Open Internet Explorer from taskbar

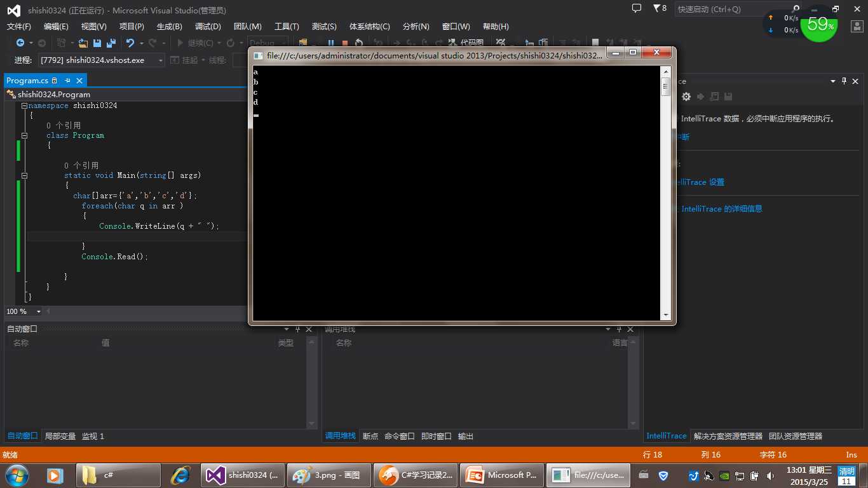coord(181,475)
